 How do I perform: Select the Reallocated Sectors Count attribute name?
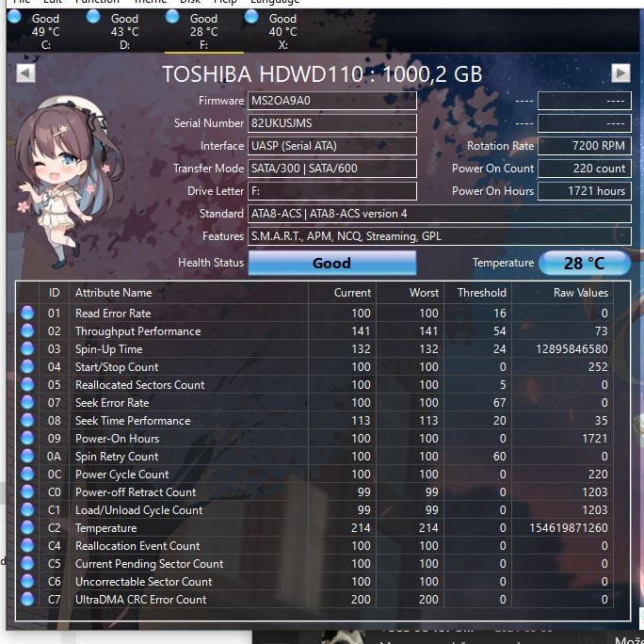(139, 385)
